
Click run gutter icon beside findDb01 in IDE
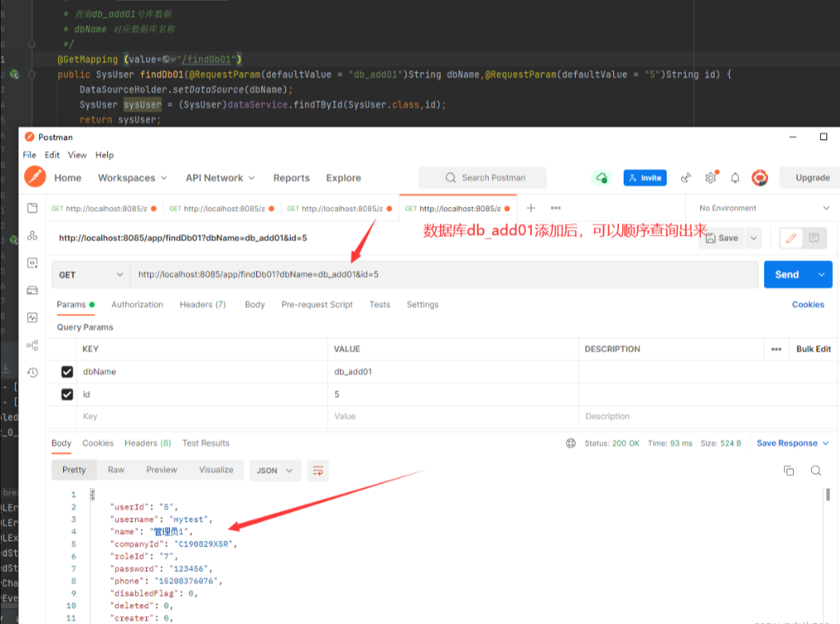tap(14, 74)
